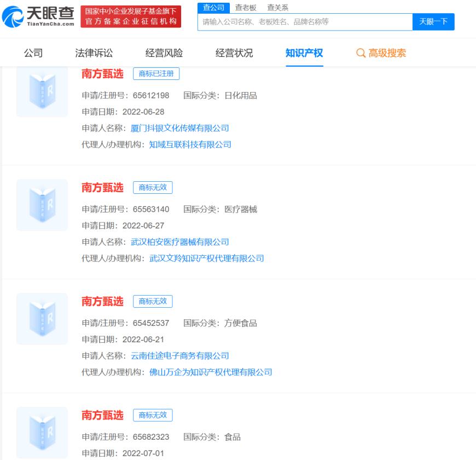The height and width of the screenshot is (460, 476).
Task: Click 商标无效 tag on 65452537 entry
Action: tap(153, 301)
